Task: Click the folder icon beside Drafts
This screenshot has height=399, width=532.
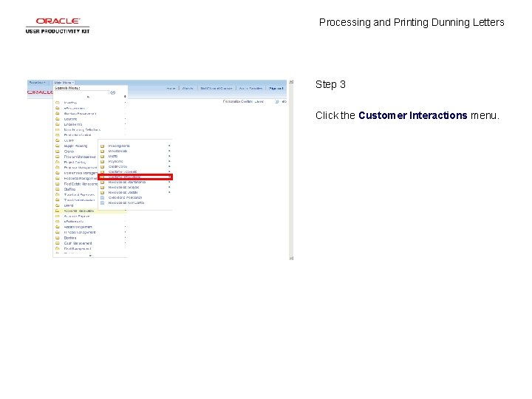Action: 102,157
